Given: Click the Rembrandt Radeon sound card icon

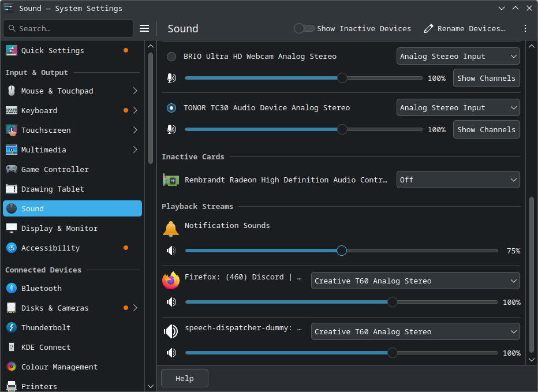Looking at the screenshot, I should (x=171, y=180).
